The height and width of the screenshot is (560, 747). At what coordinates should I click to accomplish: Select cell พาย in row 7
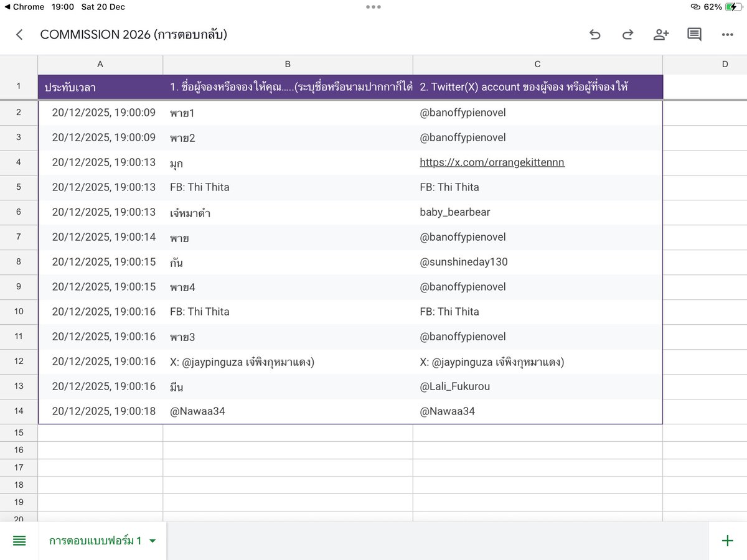(288, 237)
